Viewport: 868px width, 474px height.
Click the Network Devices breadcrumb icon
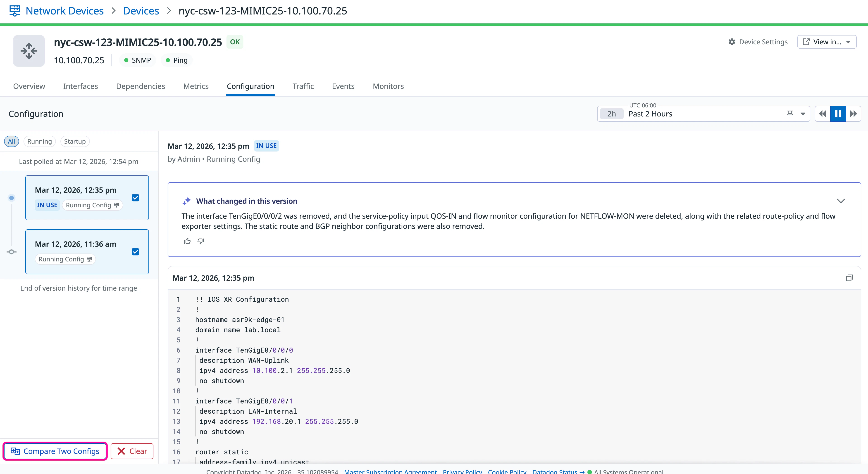pyautogui.click(x=14, y=10)
